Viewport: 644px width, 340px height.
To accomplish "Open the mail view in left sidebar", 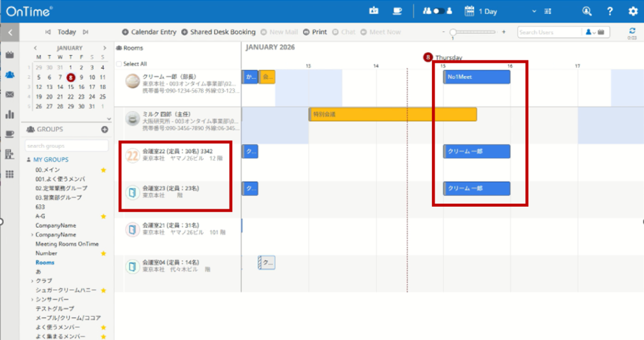I will pyautogui.click(x=9, y=94).
